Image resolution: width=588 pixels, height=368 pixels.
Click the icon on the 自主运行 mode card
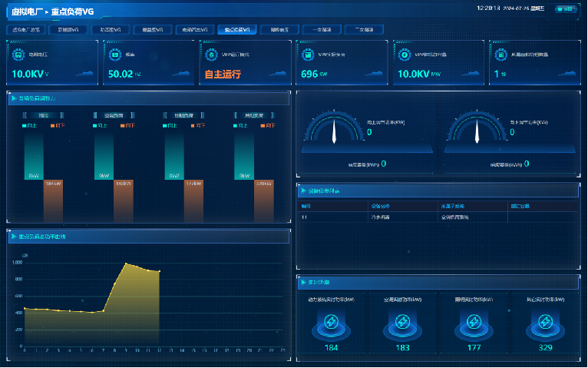(x=210, y=55)
